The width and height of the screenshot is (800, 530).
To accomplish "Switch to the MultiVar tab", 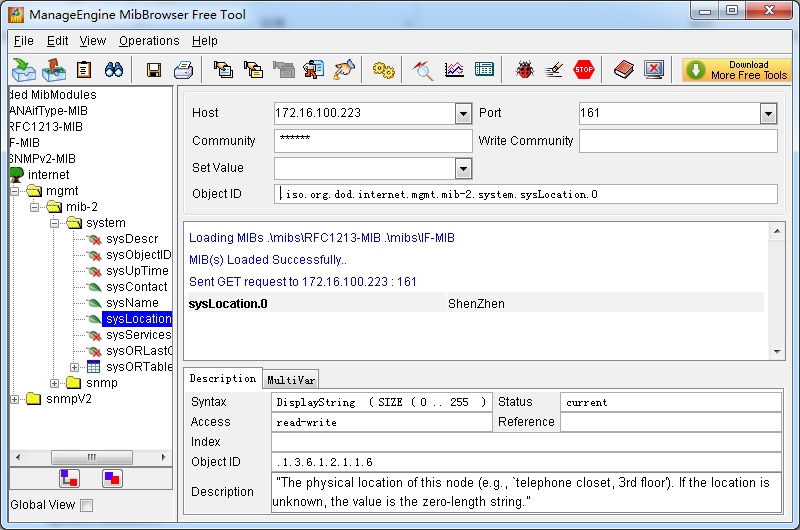I will (x=291, y=380).
